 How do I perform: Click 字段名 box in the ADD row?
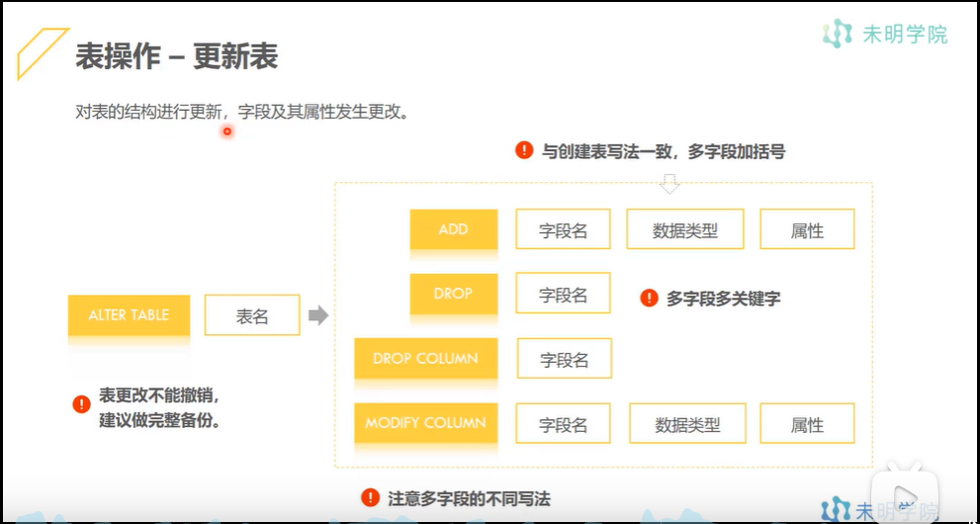tap(563, 229)
